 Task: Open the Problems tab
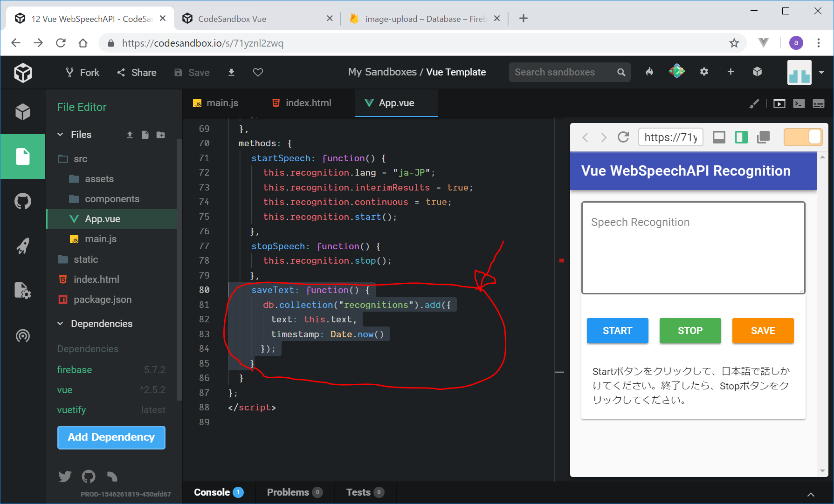coord(295,492)
